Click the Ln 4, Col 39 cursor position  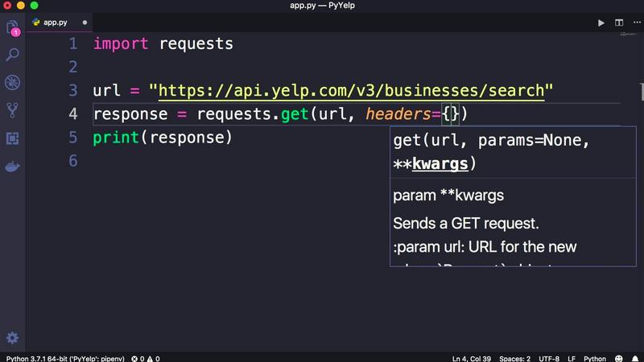(472, 358)
